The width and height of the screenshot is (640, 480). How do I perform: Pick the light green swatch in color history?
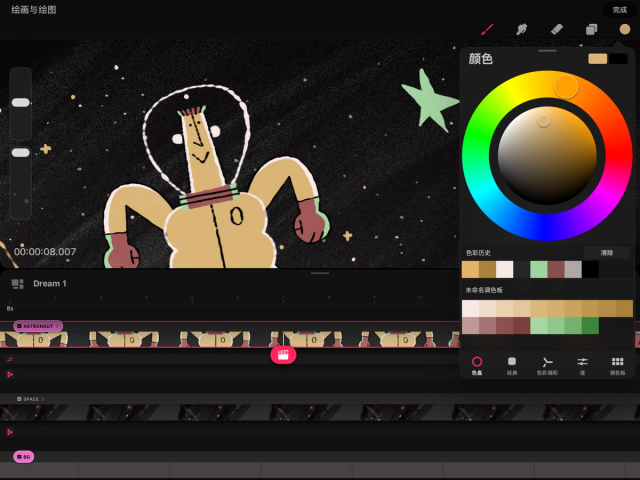[538, 269]
